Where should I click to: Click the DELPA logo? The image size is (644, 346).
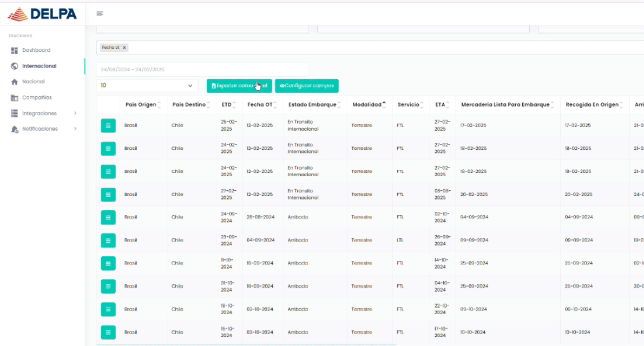click(x=42, y=14)
